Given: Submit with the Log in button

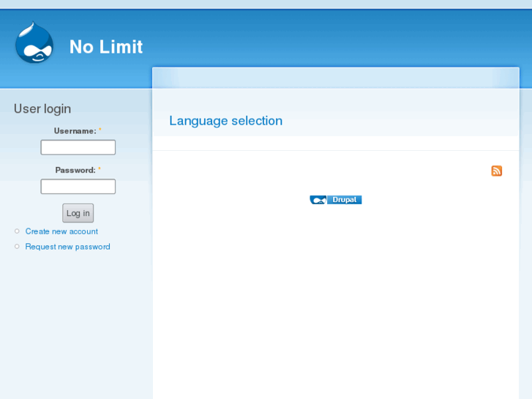Looking at the screenshot, I should click(78, 213).
